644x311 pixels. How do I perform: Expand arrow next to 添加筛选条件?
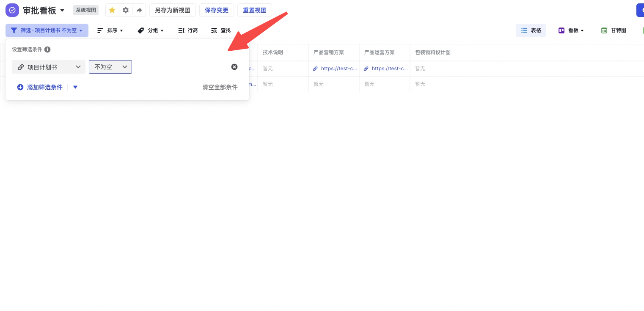point(75,87)
